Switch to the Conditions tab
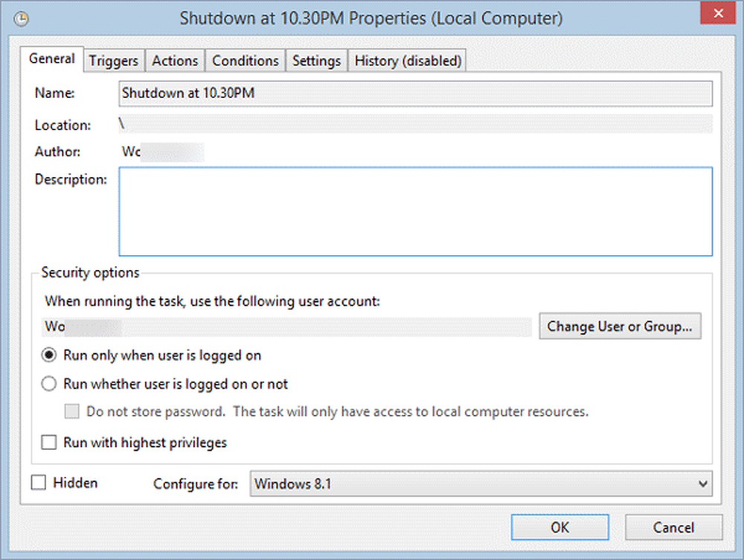The image size is (744, 560). tap(246, 61)
